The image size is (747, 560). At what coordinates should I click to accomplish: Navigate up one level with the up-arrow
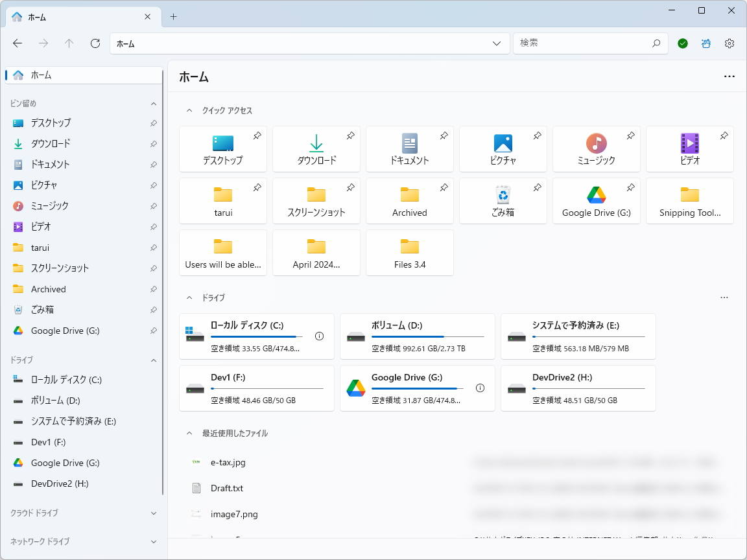(x=69, y=43)
